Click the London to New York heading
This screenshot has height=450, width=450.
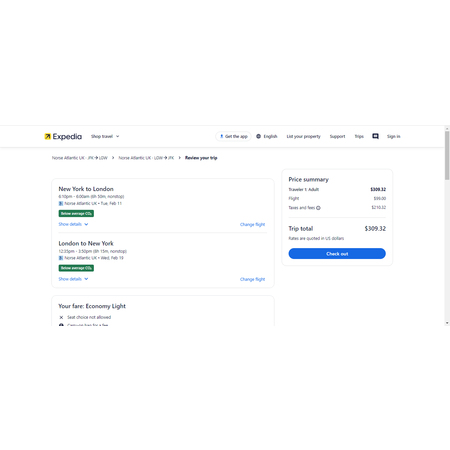[x=86, y=243]
